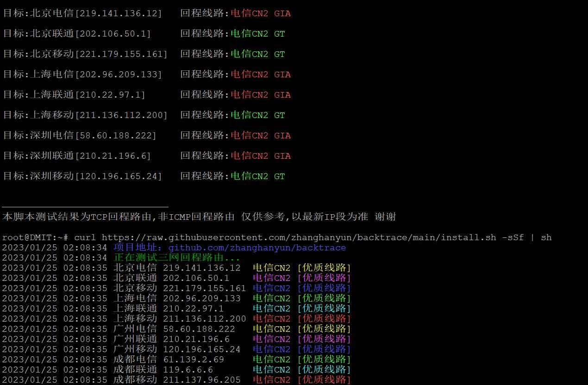Image resolution: width=588 pixels, height=385 pixels.
Task: Click 电信CN2 GT result for 北京移动 target
Action: click(x=258, y=54)
